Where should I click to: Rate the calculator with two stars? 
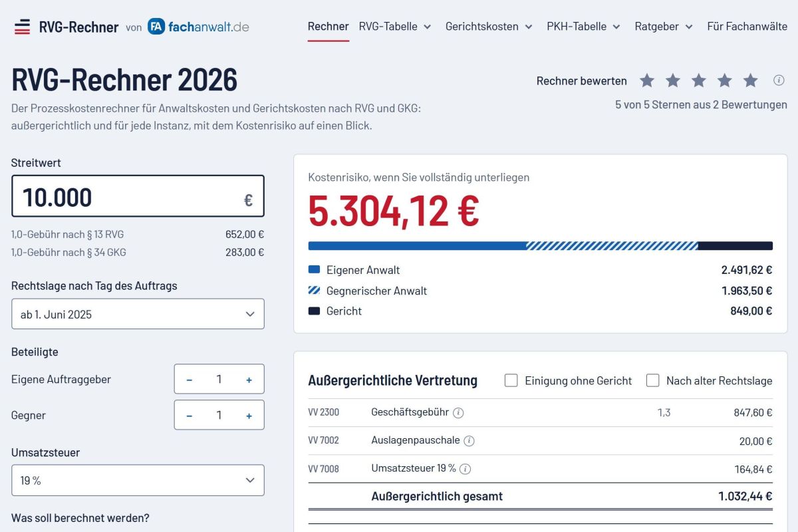673,80
